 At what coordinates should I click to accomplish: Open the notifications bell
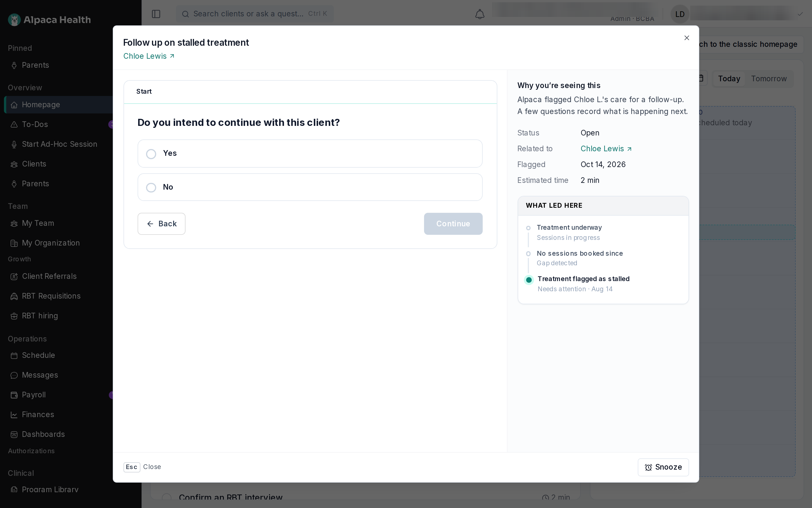coord(480,14)
